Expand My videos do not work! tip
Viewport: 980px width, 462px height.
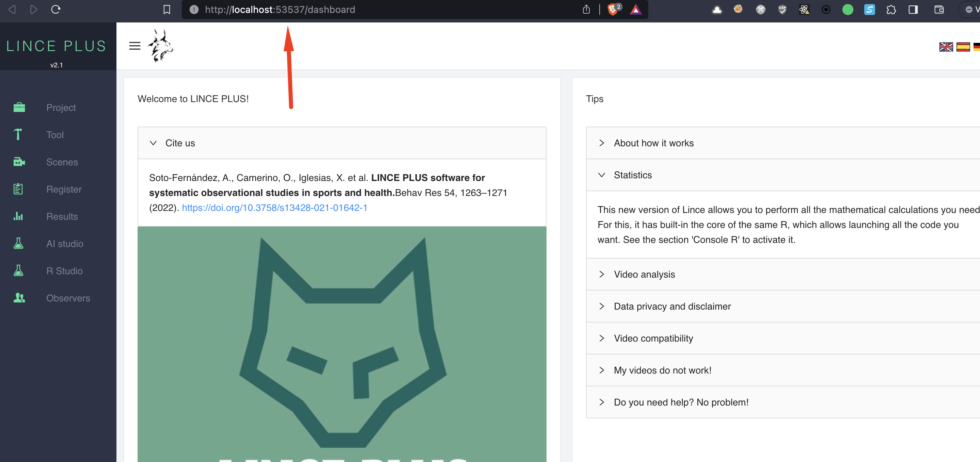(783, 370)
